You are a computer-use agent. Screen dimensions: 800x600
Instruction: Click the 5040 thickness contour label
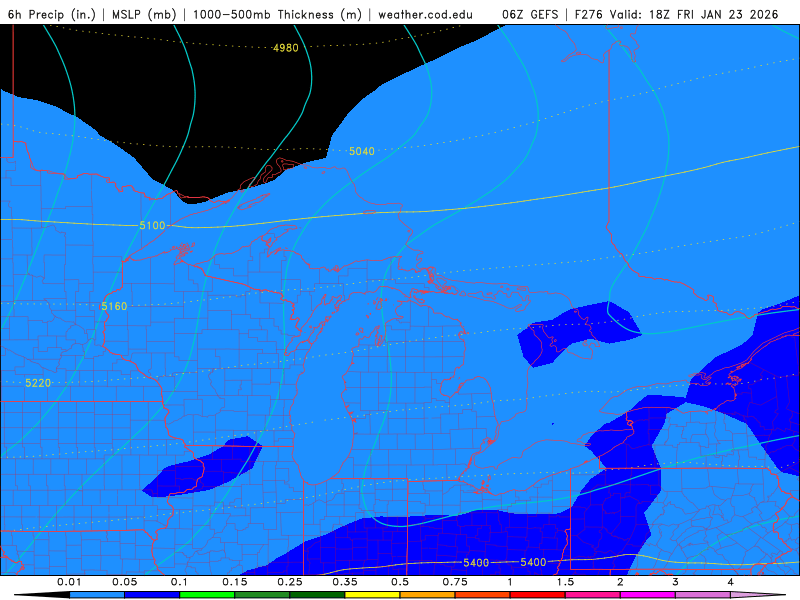click(362, 151)
